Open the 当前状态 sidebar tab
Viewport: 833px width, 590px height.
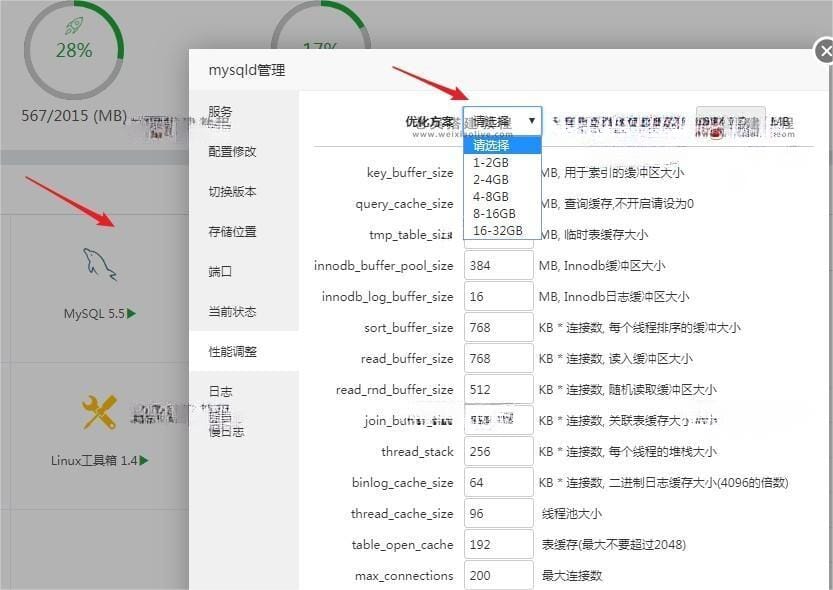[244, 311]
